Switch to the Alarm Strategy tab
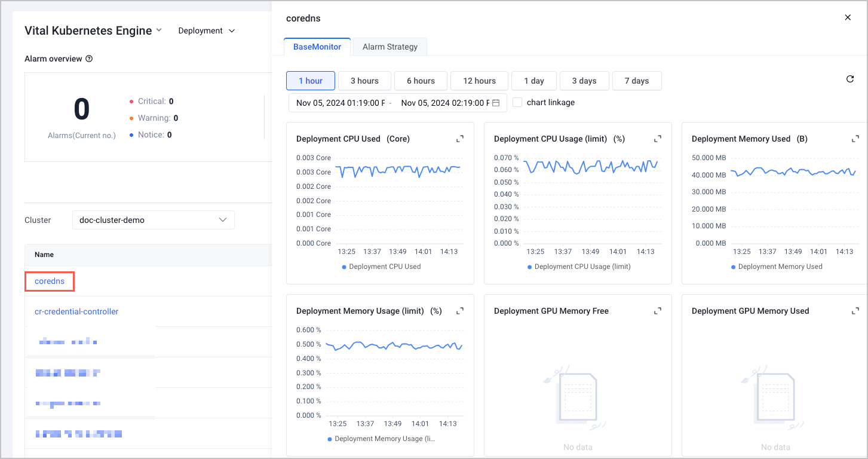Viewport: 868px width, 459px height. click(x=390, y=47)
